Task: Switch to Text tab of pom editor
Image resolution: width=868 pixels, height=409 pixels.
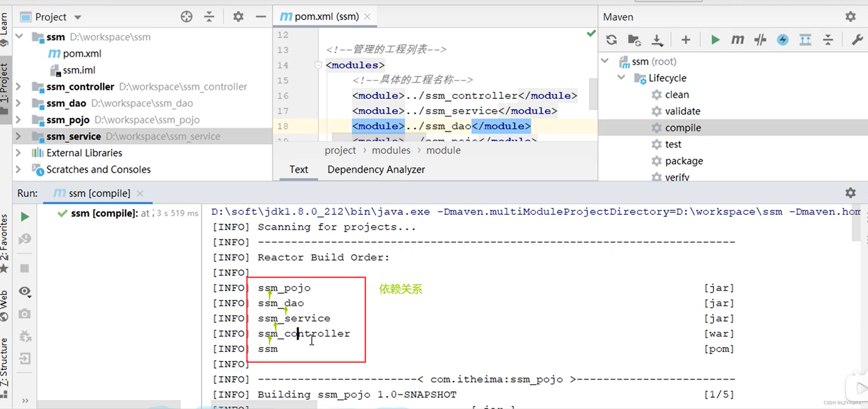Action: [x=299, y=170]
